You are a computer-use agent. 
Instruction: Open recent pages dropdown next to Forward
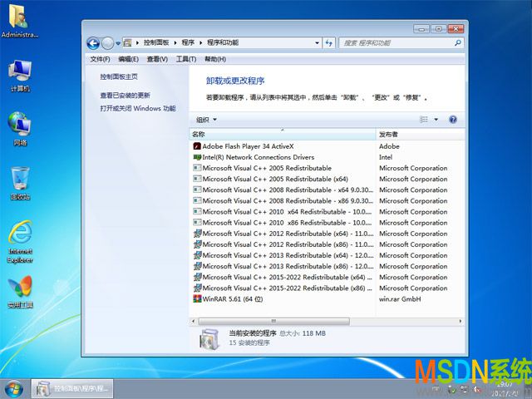click(118, 43)
